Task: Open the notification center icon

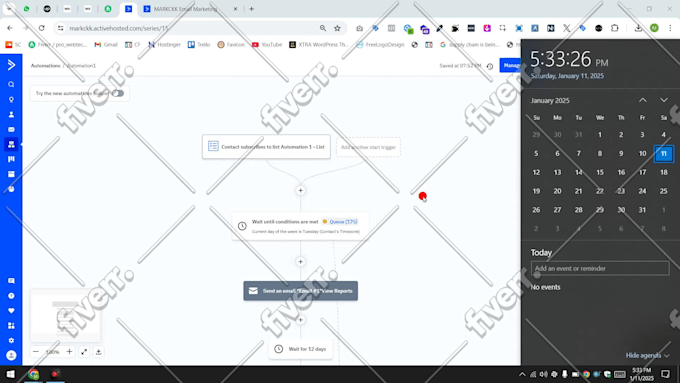Action: click(666, 374)
